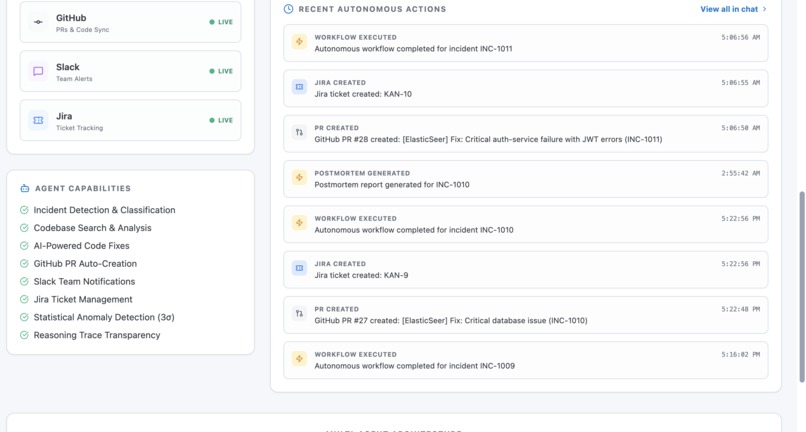This screenshot has height=432, width=806.
Task: Click the pull request icon for PR #27
Action: click(x=299, y=313)
